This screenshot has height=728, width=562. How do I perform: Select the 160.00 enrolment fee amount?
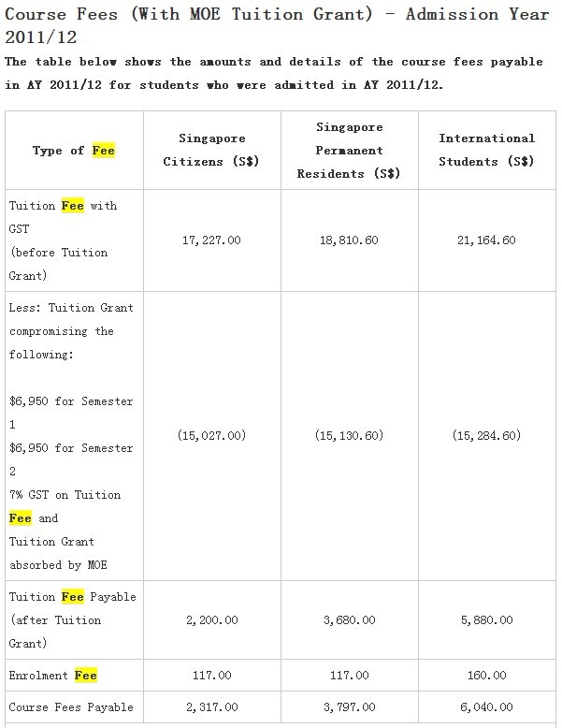pos(486,675)
